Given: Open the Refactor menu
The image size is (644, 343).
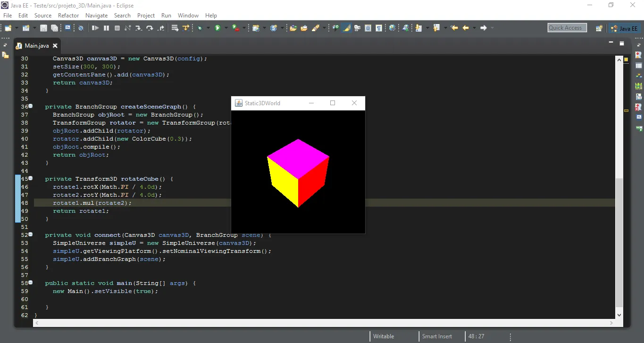Looking at the screenshot, I should [x=68, y=16].
